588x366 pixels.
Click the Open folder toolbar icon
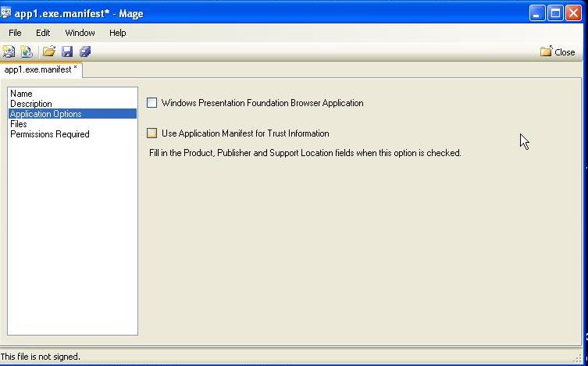(49, 52)
